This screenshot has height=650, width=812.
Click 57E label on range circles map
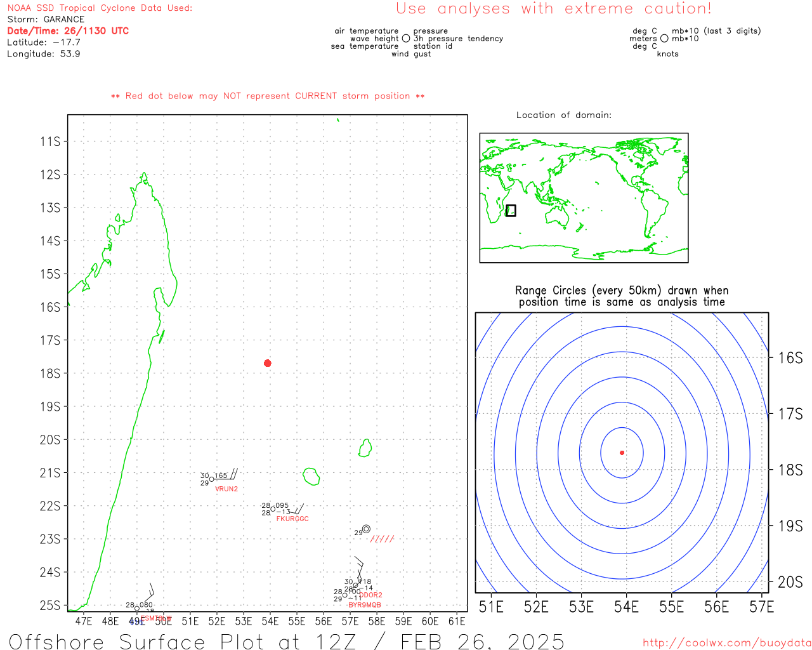(x=762, y=607)
